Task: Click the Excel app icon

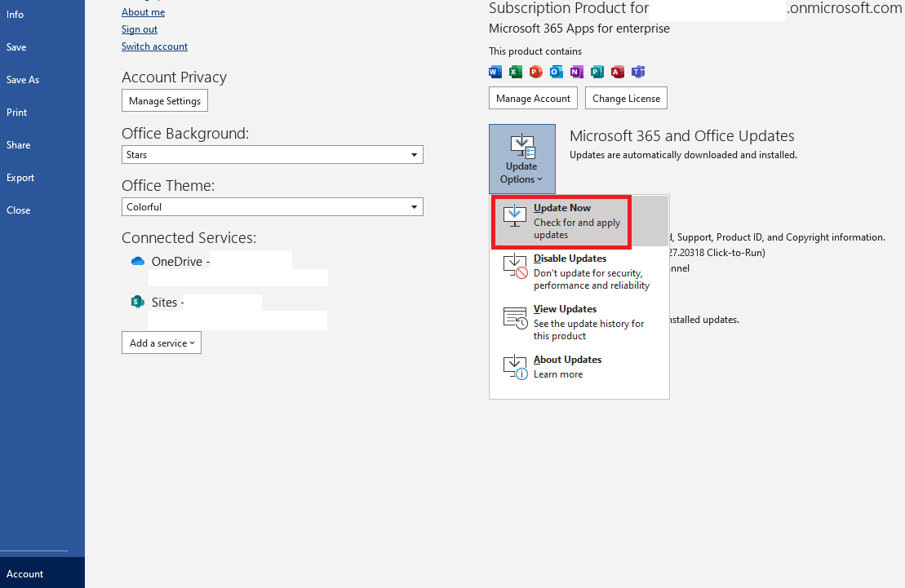Action: tap(516, 72)
